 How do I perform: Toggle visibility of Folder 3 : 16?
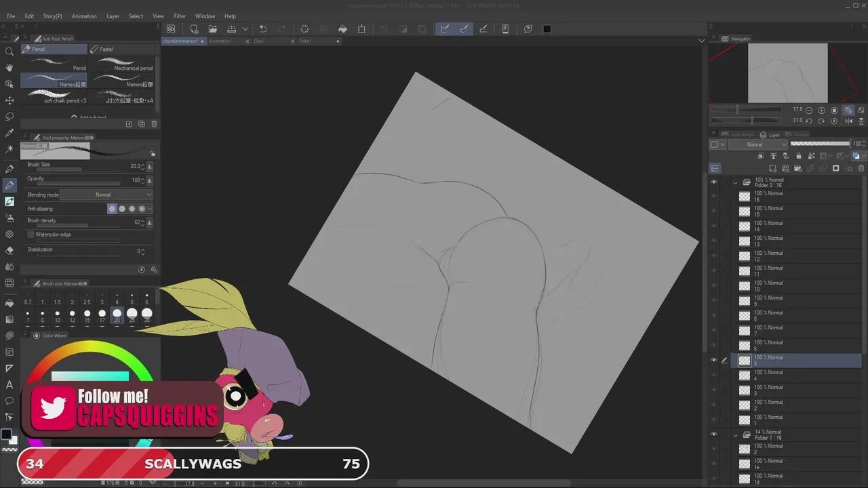pyautogui.click(x=713, y=182)
